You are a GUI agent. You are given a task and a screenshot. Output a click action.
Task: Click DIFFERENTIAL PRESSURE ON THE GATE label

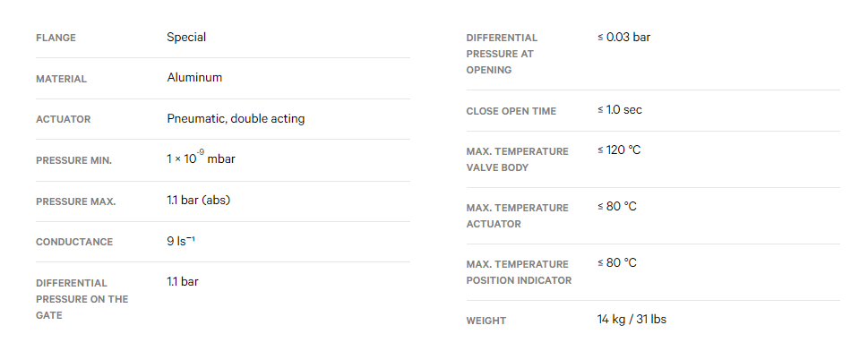[82, 299]
